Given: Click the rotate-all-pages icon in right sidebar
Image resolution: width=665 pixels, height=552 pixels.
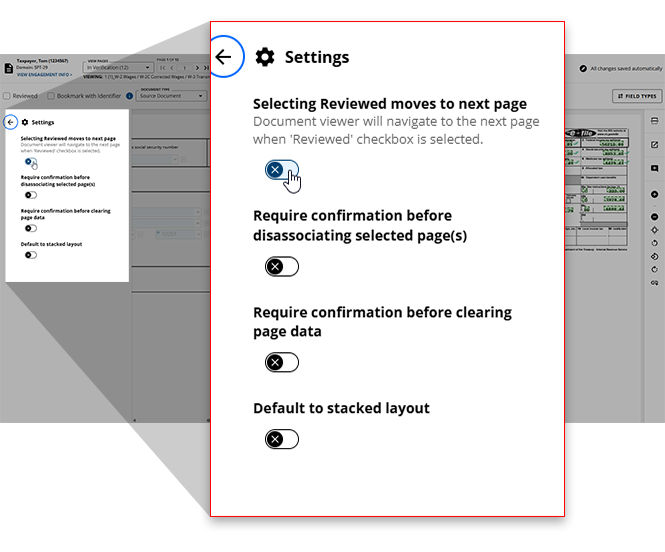Looking at the screenshot, I should coord(654,256).
